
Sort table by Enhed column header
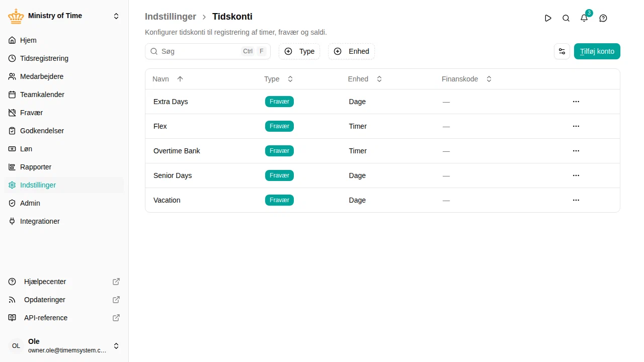tap(365, 79)
